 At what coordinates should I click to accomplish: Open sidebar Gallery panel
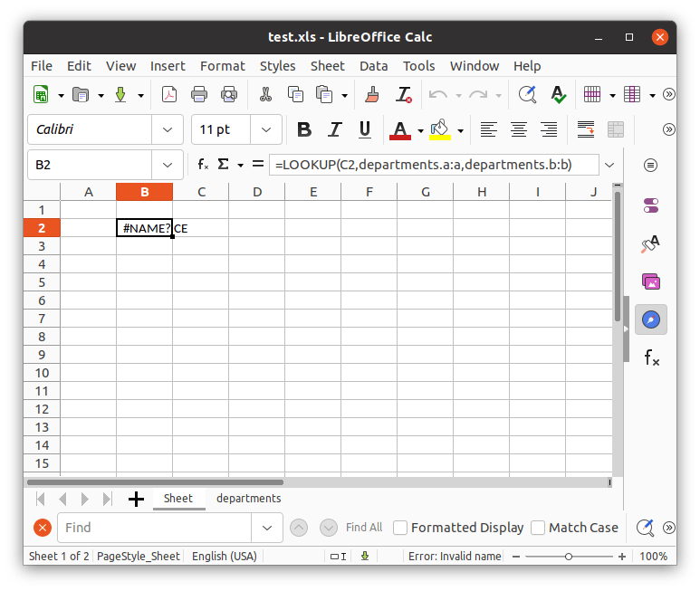[651, 281]
